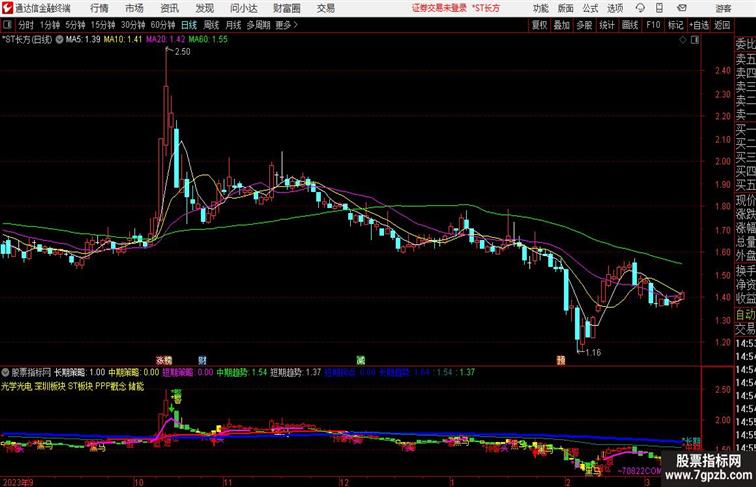
Task: Open the 深圳板块 sector link
Action: (50, 386)
